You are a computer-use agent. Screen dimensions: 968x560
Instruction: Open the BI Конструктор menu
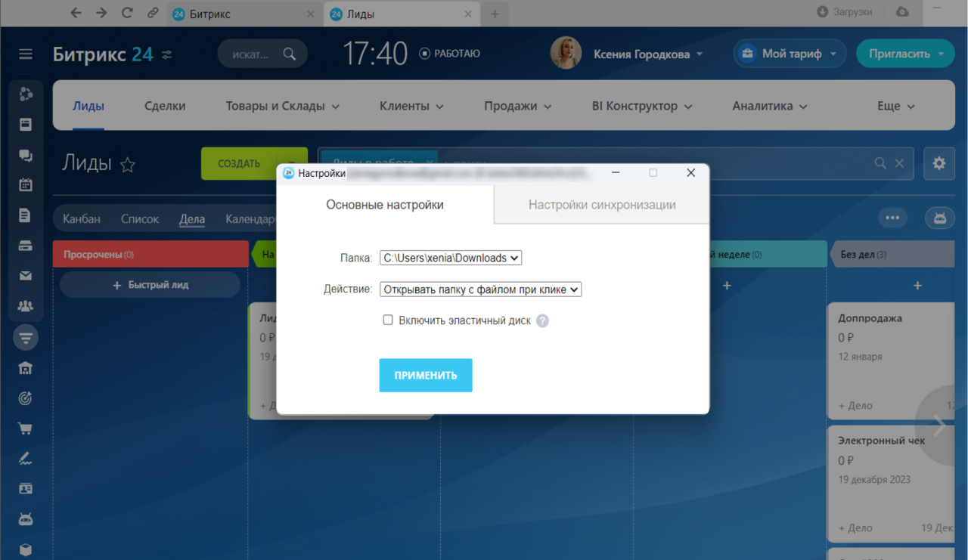tap(642, 107)
